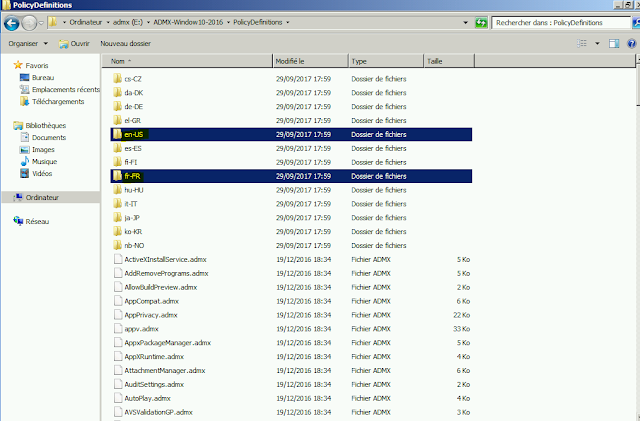Select the es-ES folder icon
The height and width of the screenshot is (421, 640).
[x=118, y=148]
